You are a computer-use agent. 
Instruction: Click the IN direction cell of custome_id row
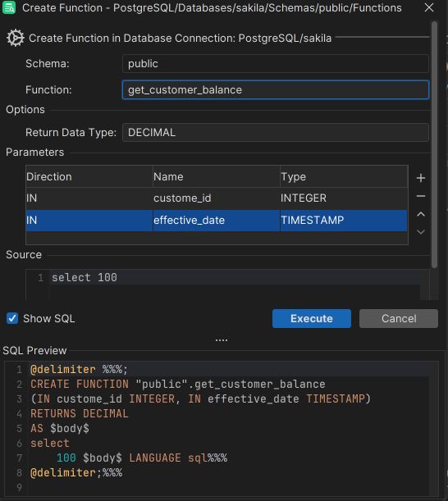coord(89,198)
